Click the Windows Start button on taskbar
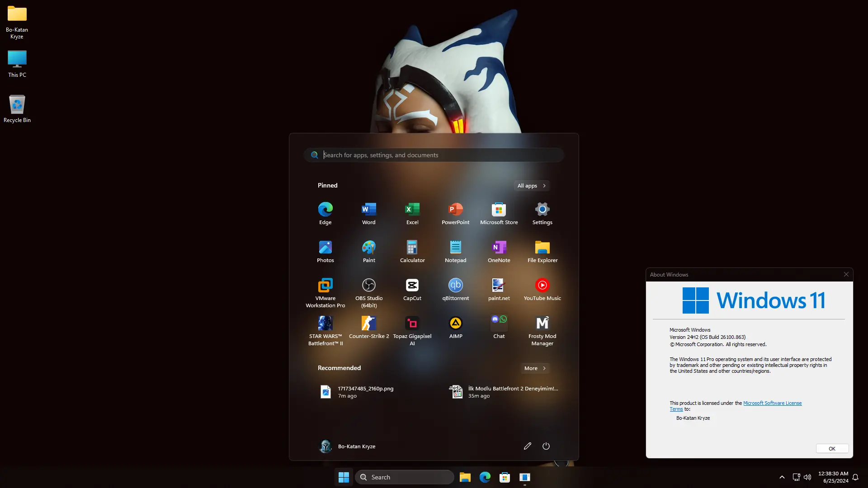 coord(344,477)
